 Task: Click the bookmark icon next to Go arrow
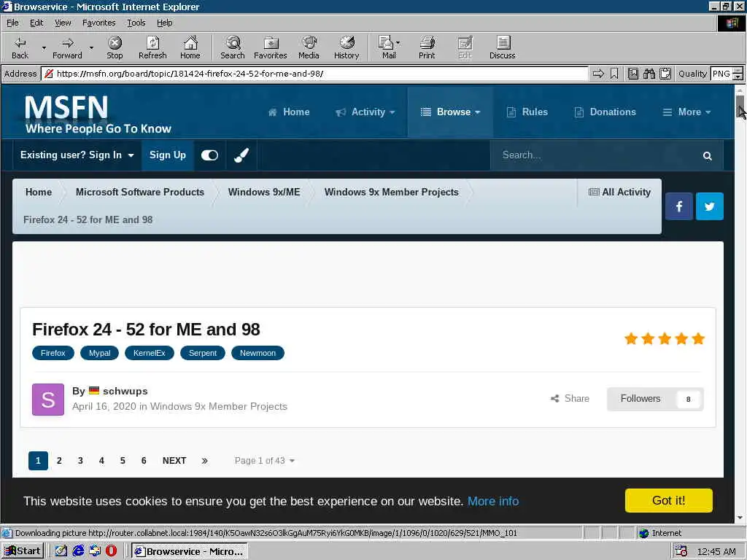614,74
